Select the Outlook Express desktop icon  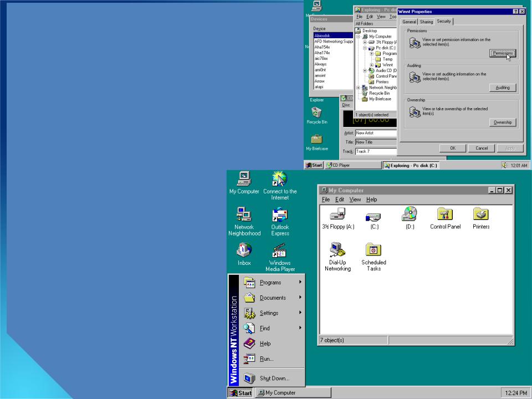(x=280, y=222)
